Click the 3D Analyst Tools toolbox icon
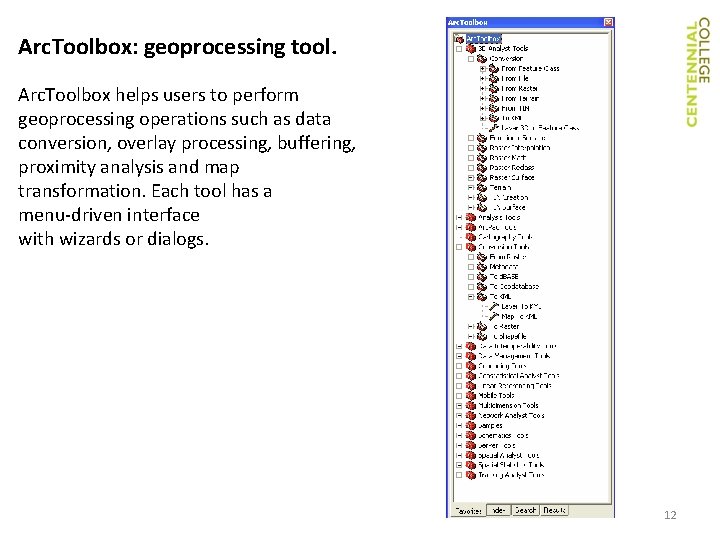 tap(471, 49)
